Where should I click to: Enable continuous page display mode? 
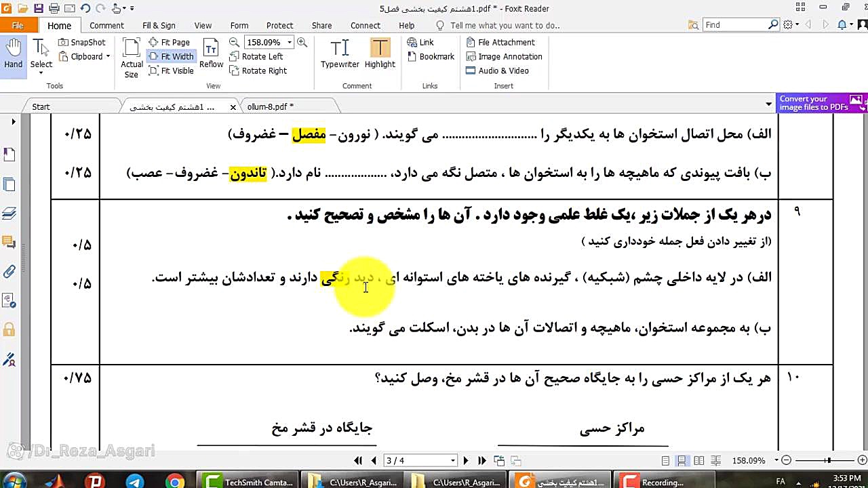682,461
